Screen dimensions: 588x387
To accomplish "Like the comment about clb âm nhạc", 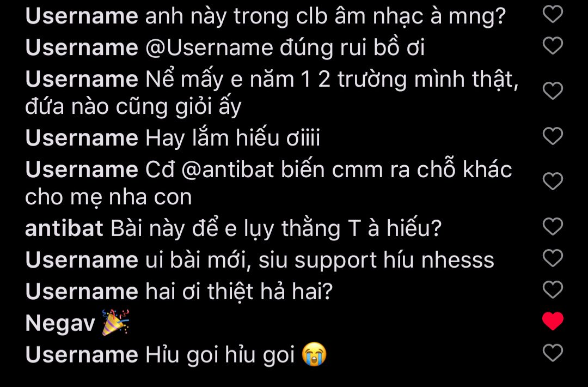I will [x=553, y=14].
